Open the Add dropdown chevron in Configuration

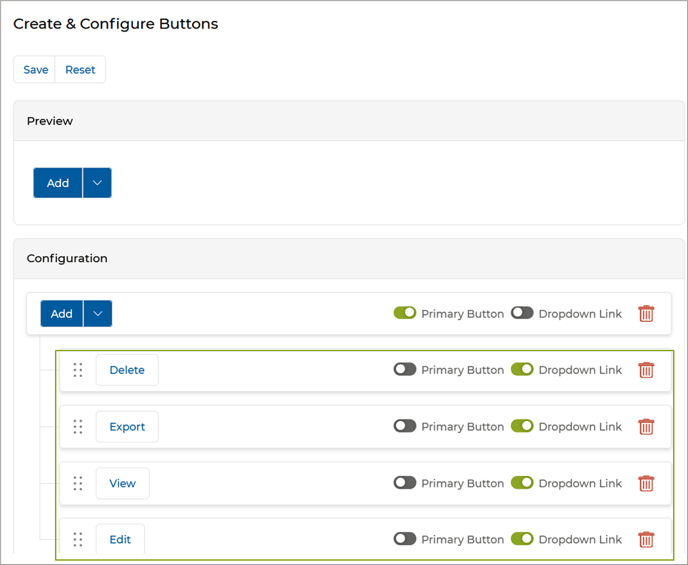coord(98,314)
